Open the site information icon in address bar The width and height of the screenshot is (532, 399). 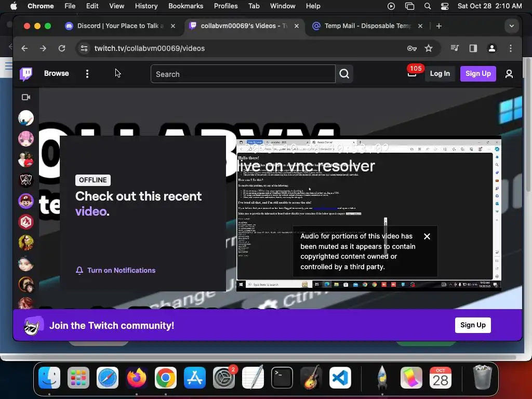click(x=84, y=48)
